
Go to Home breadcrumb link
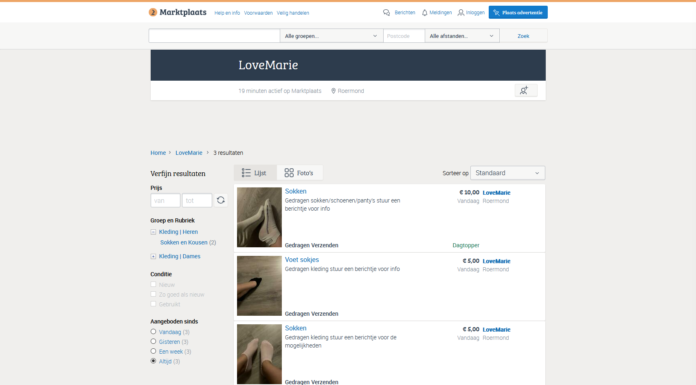(x=158, y=153)
